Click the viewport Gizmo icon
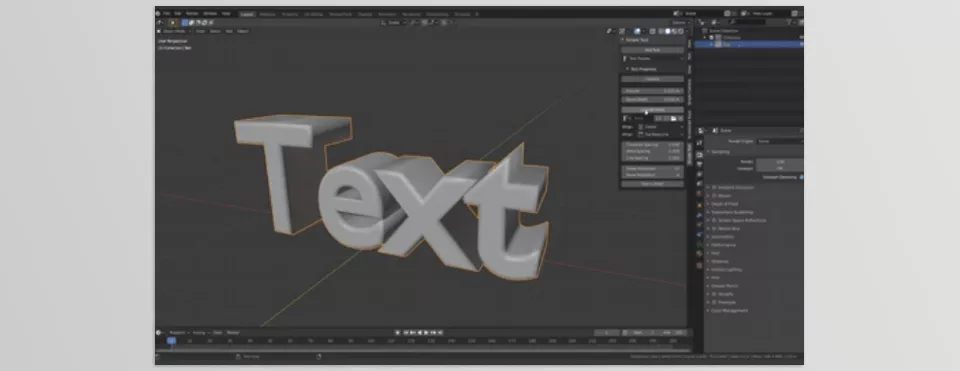The width and height of the screenshot is (960, 371). coord(622,31)
